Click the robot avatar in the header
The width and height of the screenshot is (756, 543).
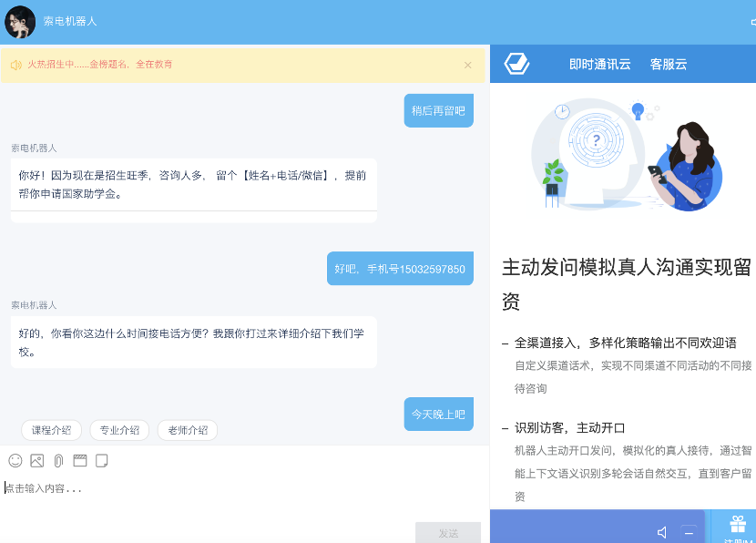[x=20, y=21]
